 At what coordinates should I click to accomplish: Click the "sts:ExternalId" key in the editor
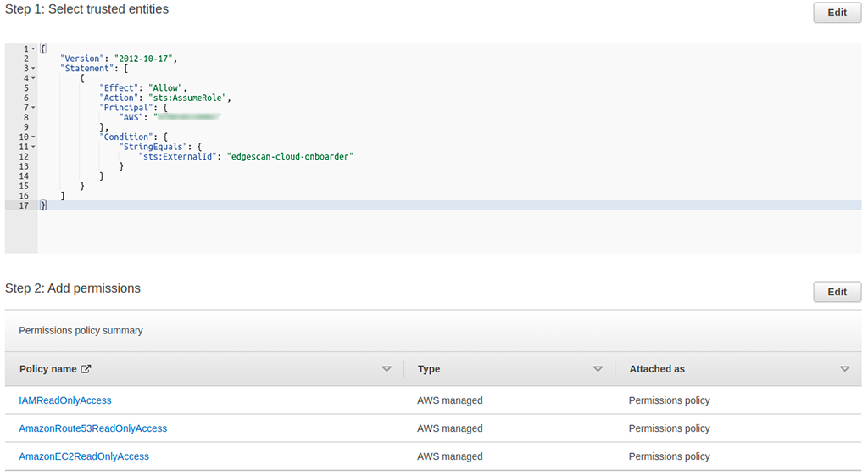[178, 157]
